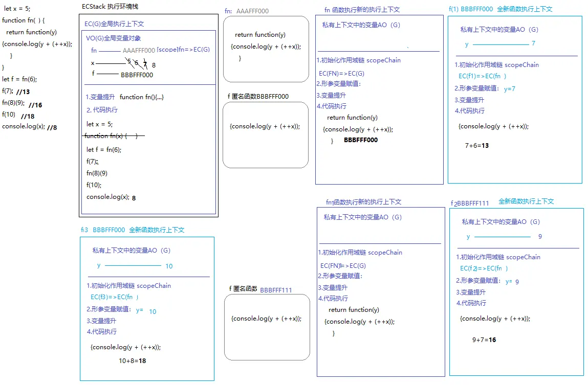Viewport: 588px width, 385px height.
Task: Click the struck-through 'function fn(x) {' line
Action: [x=112, y=136]
